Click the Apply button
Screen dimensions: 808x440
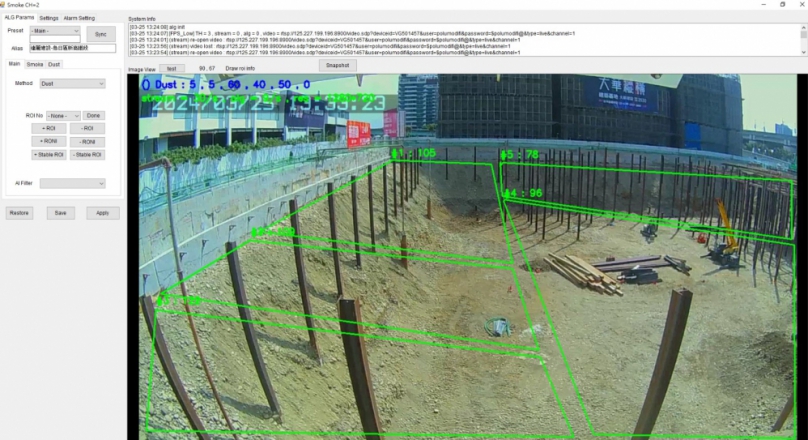pos(102,213)
